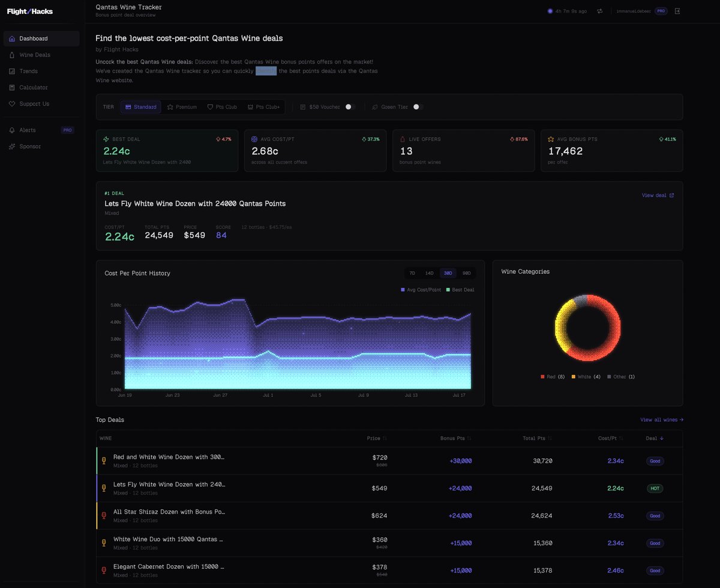
Task: Click the Calculator icon in sidebar
Action: 12,88
